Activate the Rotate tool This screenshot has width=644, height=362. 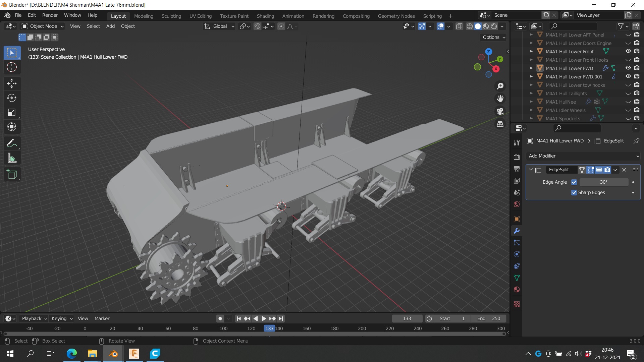(x=12, y=98)
